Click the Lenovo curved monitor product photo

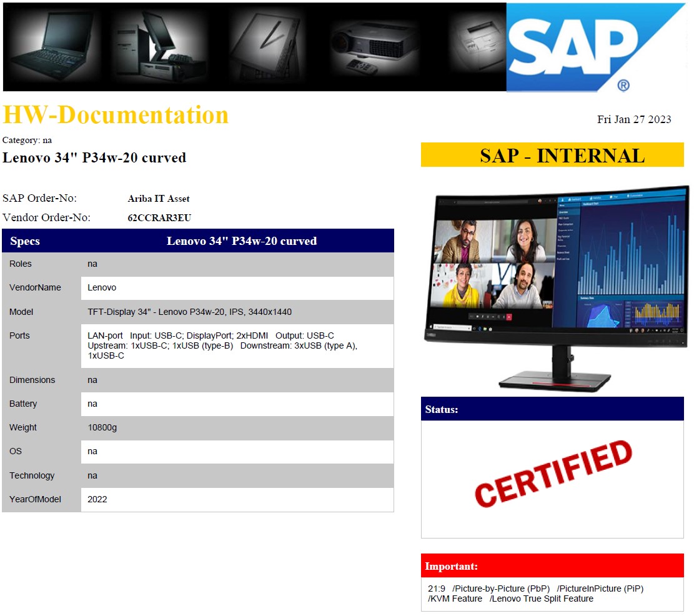coord(556,288)
